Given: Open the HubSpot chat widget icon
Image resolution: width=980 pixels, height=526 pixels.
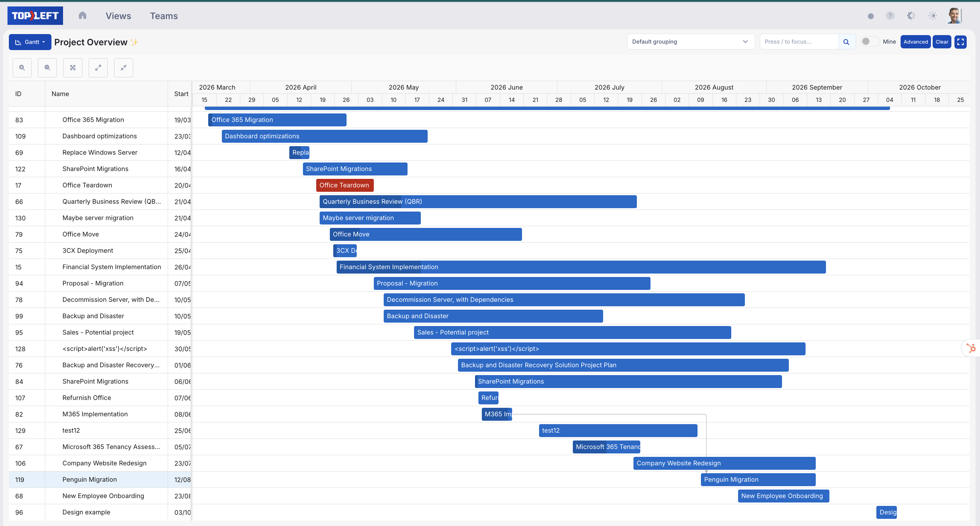Looking at the screenshot, I should 971,348.
